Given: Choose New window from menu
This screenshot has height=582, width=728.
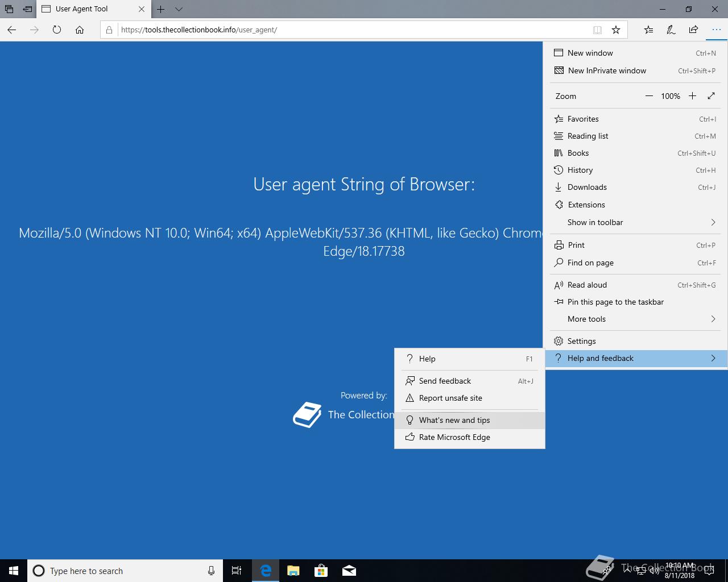Looking at the screenshot, I should point(635,53).
